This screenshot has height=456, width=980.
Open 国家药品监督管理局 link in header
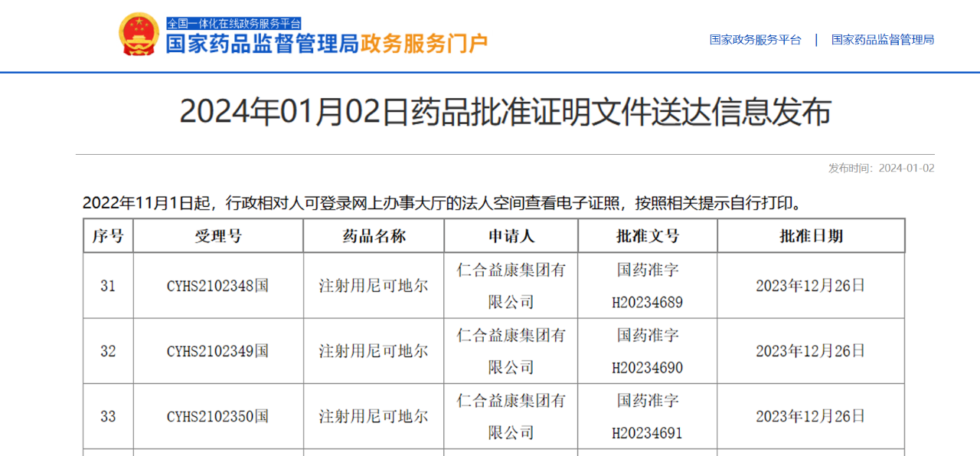(x=883, y=40)
